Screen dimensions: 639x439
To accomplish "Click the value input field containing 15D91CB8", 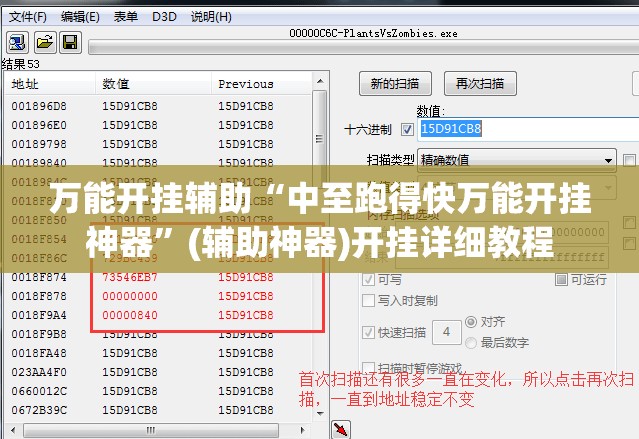I will (x=528, y=129).
